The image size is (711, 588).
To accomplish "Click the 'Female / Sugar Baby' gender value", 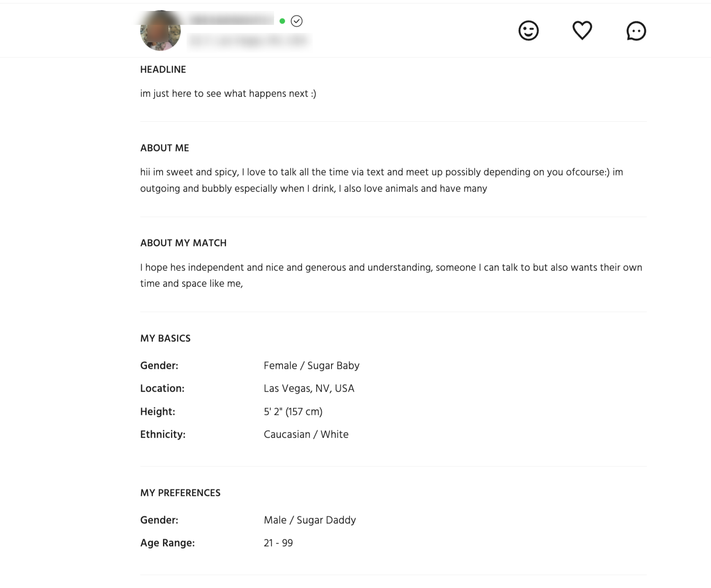I will (312, 366).
